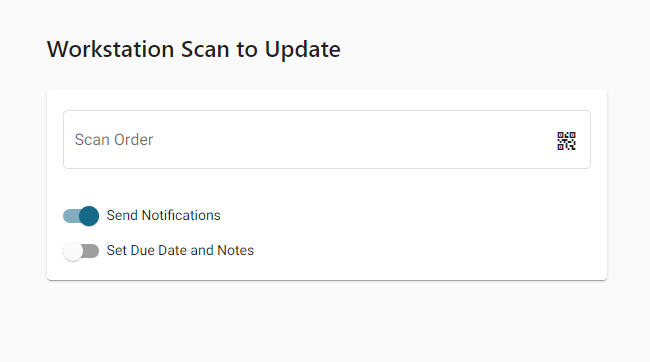Click the word Notes beside the gray switch
650x362 pixels.
point(235,250)
